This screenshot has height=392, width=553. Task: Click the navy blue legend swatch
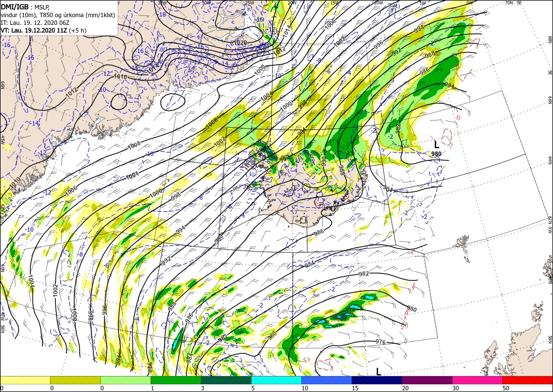pyautogui.click(x=377, y=380)
